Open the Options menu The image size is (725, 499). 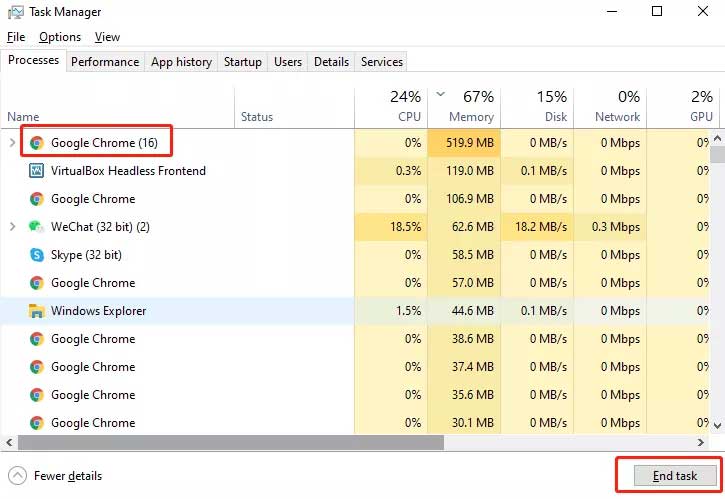click(60, 37)
